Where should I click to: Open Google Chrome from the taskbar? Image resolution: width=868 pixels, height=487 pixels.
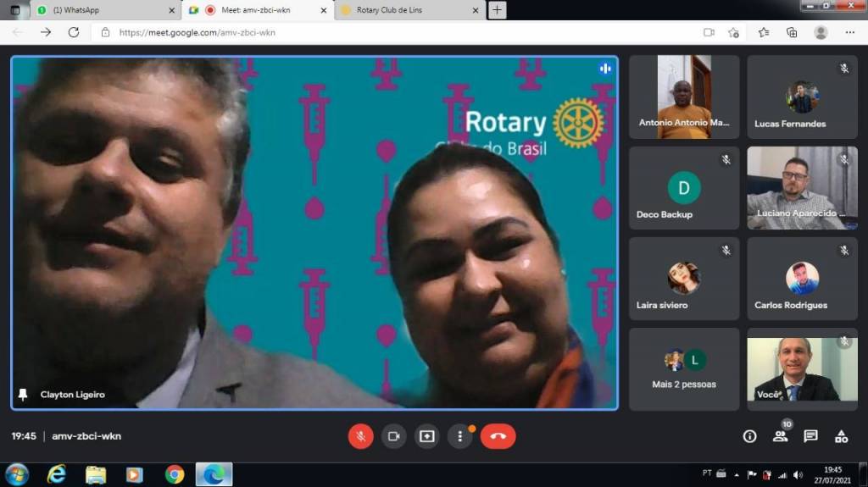(x=175, y=474)
